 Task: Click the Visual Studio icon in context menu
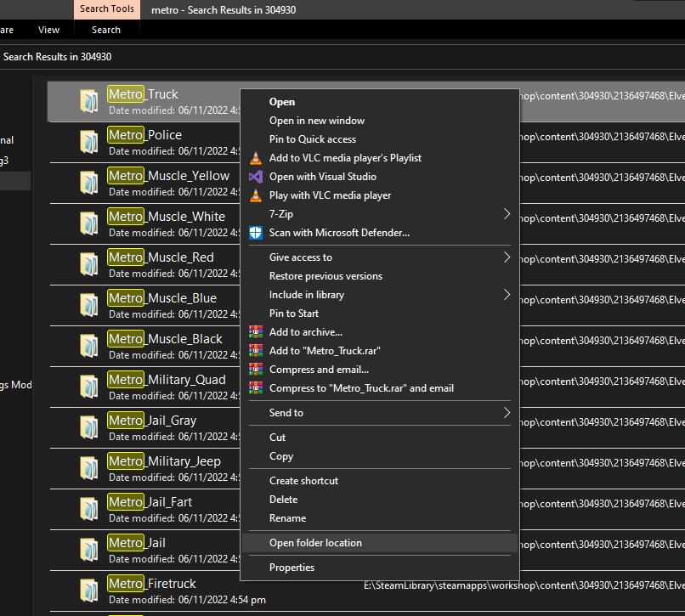pos(256,177)
